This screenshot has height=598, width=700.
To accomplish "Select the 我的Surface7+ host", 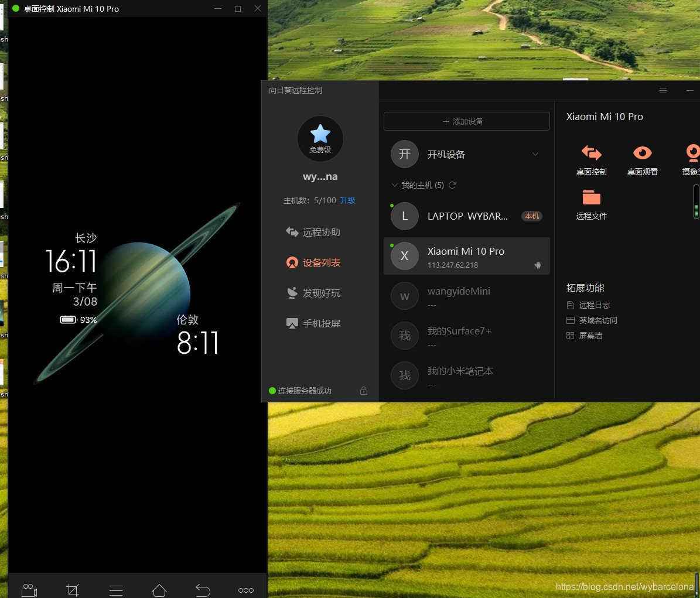I will [466, 336].
